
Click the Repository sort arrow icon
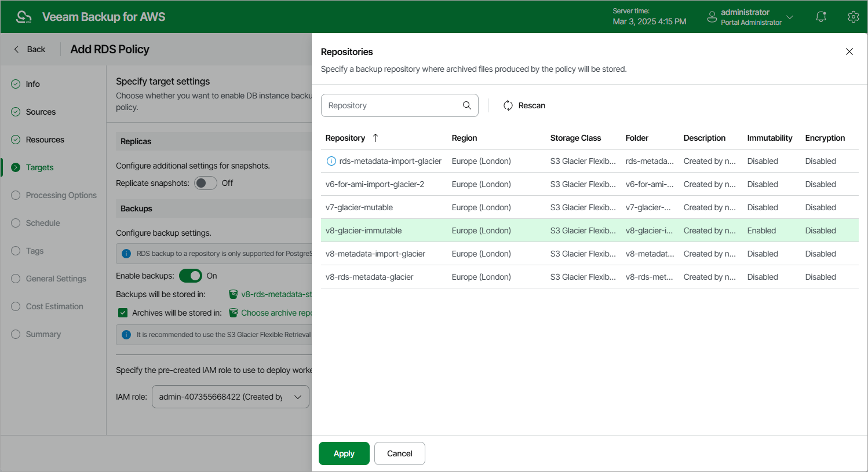click(375, 138)
